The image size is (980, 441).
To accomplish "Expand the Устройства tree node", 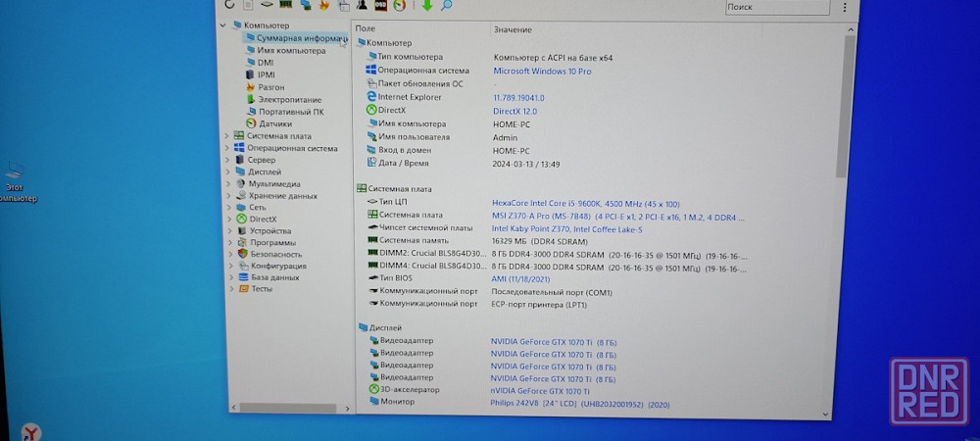I will (x=229, y=230).
